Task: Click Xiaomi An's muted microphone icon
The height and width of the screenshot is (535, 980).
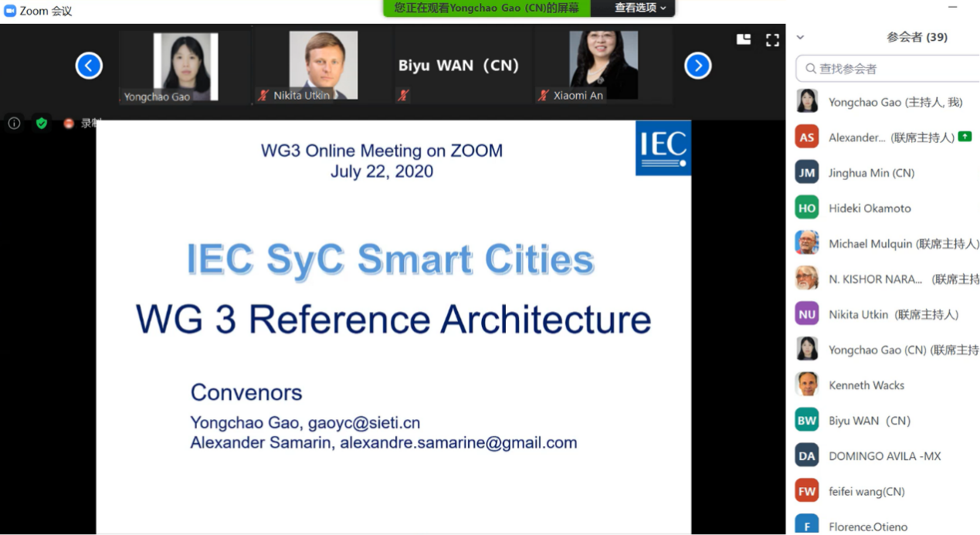Action: point(544,95)
